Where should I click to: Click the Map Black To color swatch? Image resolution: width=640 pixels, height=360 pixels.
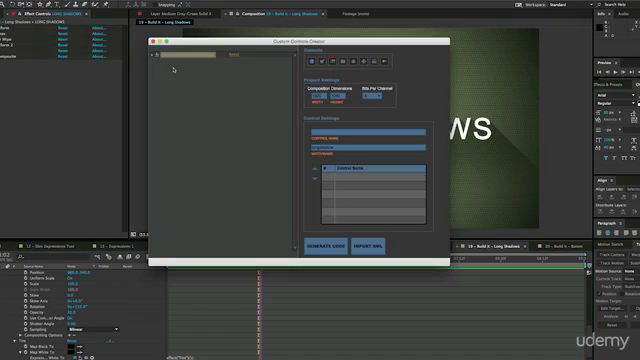[x=71, y=347]
